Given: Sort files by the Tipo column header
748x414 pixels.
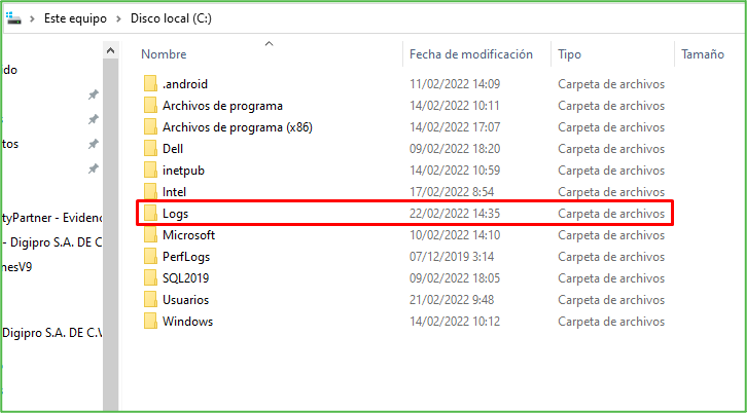Looking at the screenshot, I should (x=570, y=55).
